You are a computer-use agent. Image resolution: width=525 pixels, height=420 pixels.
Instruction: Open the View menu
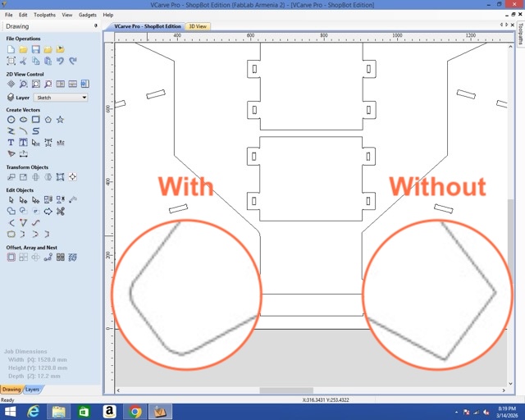pyautogui.click(x=67, y=15)
